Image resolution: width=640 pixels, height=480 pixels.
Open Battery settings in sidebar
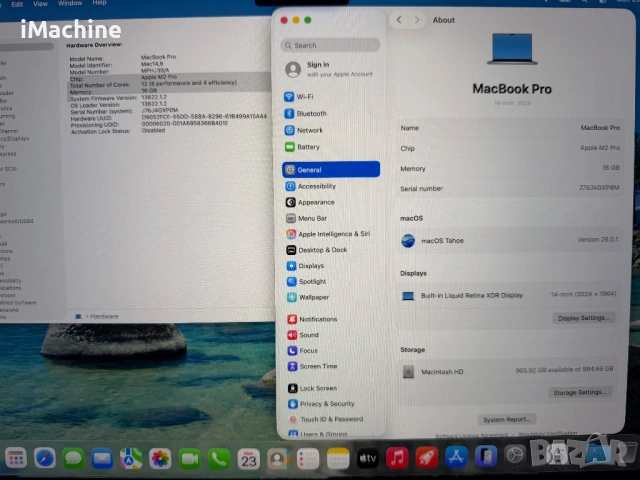coord(302,147)
